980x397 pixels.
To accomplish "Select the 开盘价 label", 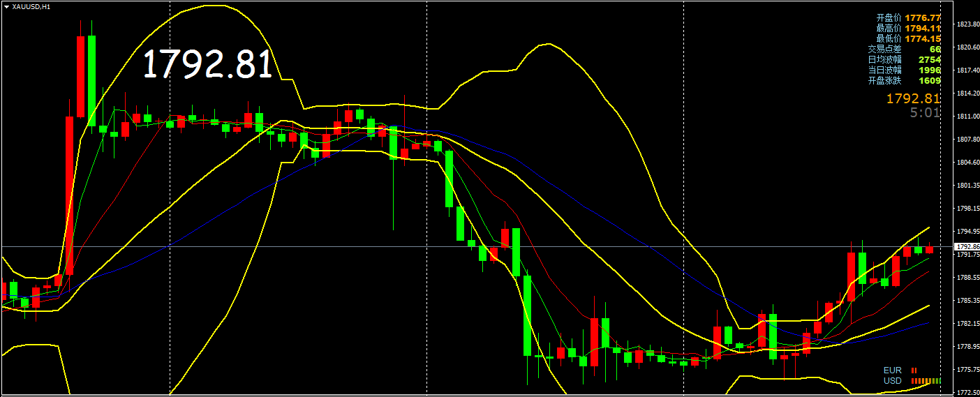I will click(x=889, y=17).
